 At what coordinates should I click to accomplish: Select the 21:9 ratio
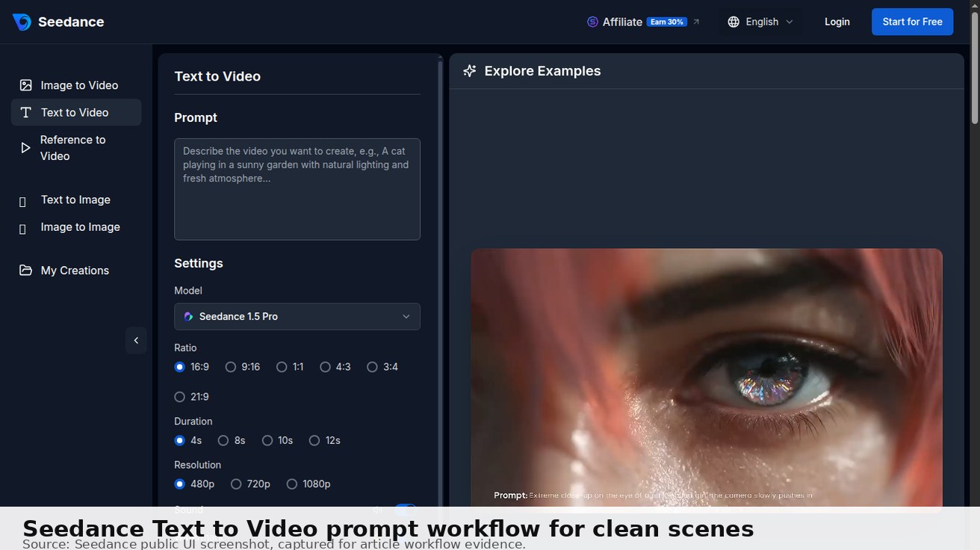coord(192,397)
